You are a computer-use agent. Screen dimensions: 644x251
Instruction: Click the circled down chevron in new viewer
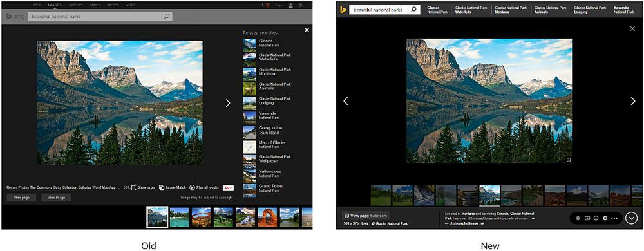click(631, 218)
